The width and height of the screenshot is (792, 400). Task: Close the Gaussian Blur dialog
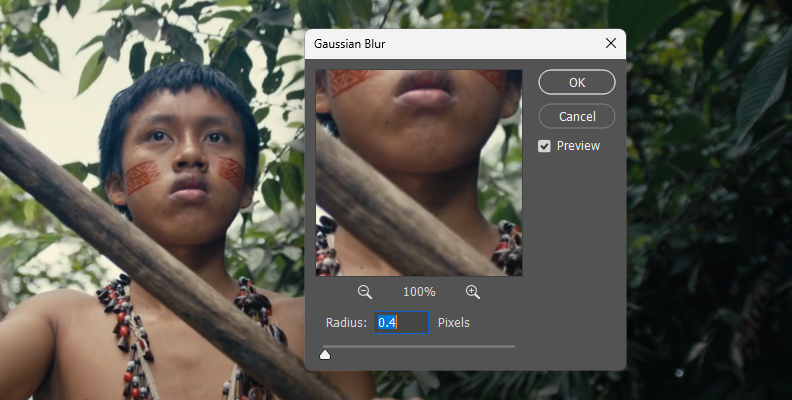click(x=611, y=43)
